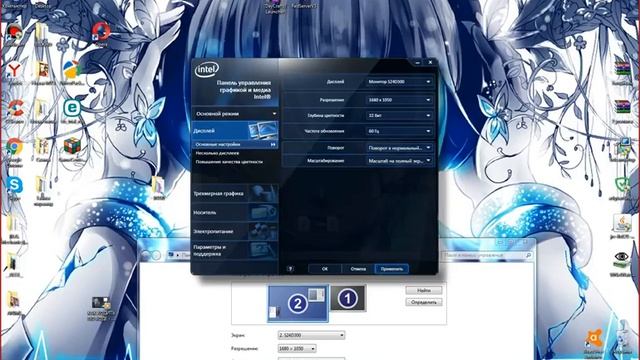The image size is (640, 360).
Task: Open the Display (Дисплей) dropdown in Intel panel
Action: click(399, 82)
